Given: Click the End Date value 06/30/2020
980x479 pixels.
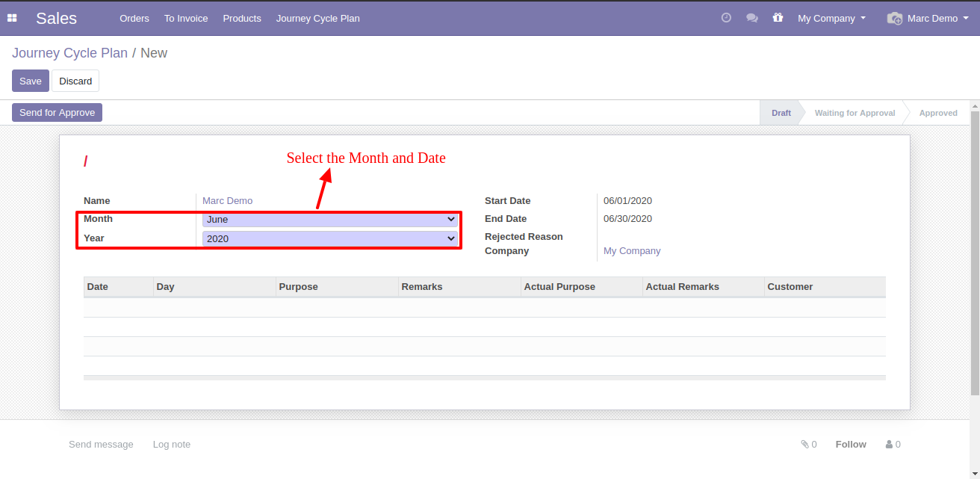Looking at the screenshot, I should pos(628,218).
